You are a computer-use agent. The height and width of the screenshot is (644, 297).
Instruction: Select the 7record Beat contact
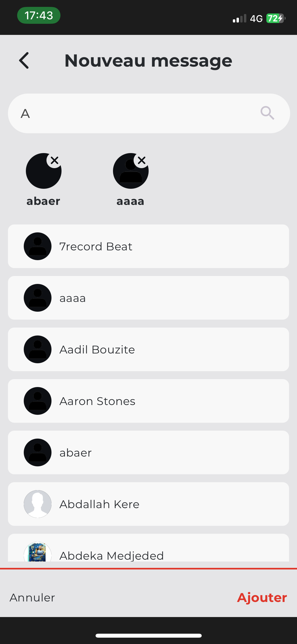point(148,246)
